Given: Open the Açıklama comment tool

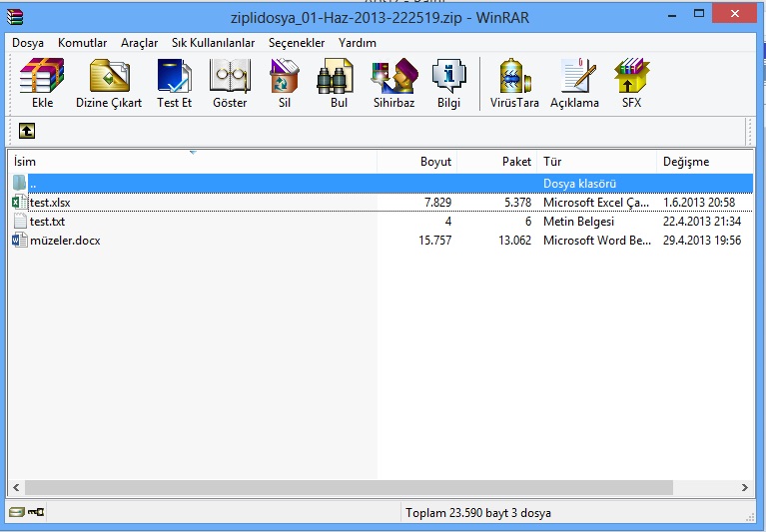Looking at the screenshot, I should (x=578, y=76).
